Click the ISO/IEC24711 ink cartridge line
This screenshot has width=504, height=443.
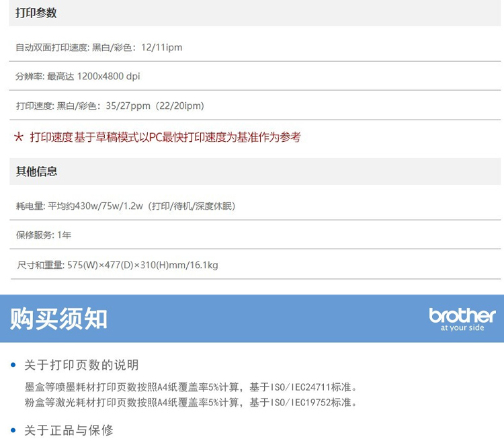pos(191,387)
